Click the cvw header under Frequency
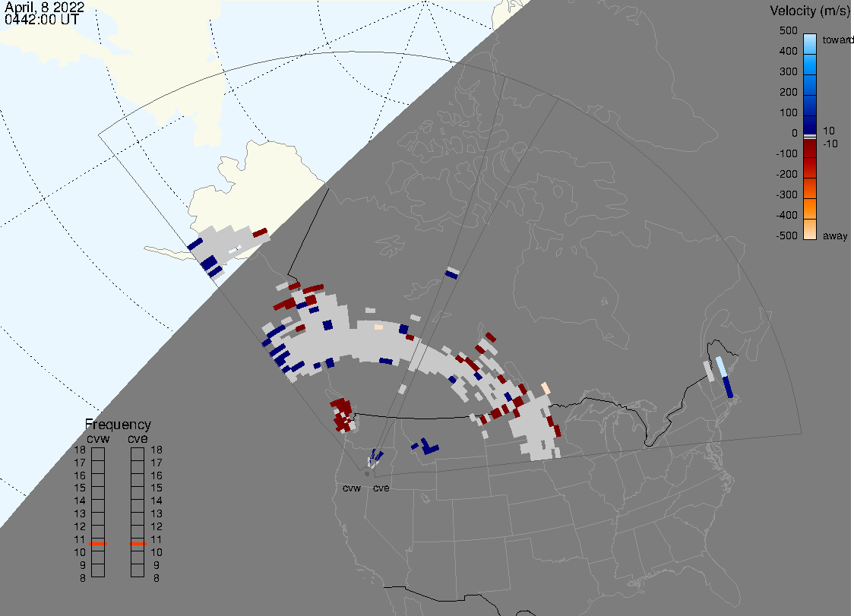 coord(98,438)
